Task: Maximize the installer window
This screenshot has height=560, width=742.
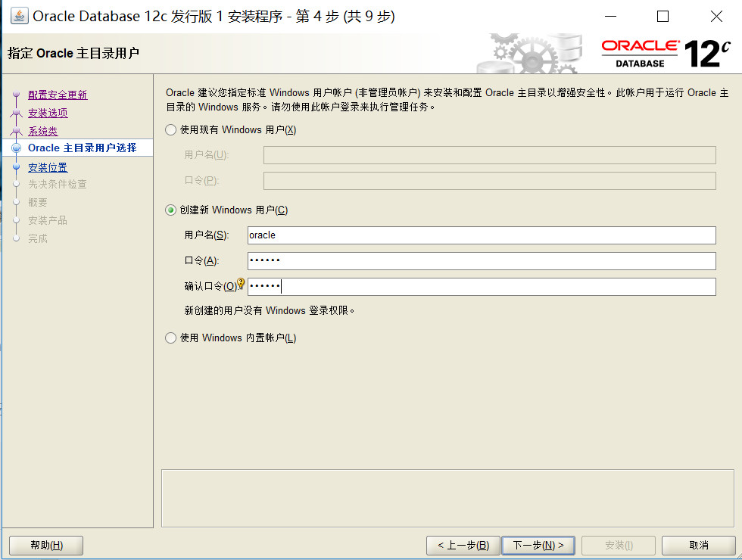Action: coord(663,16)
